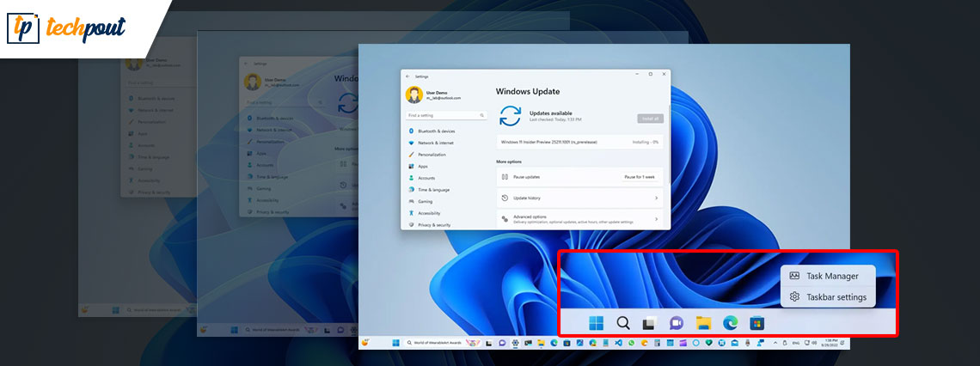980x366 pixels.
Task: Open the Pause for 1 week dropdown
Action: [640, 177]
